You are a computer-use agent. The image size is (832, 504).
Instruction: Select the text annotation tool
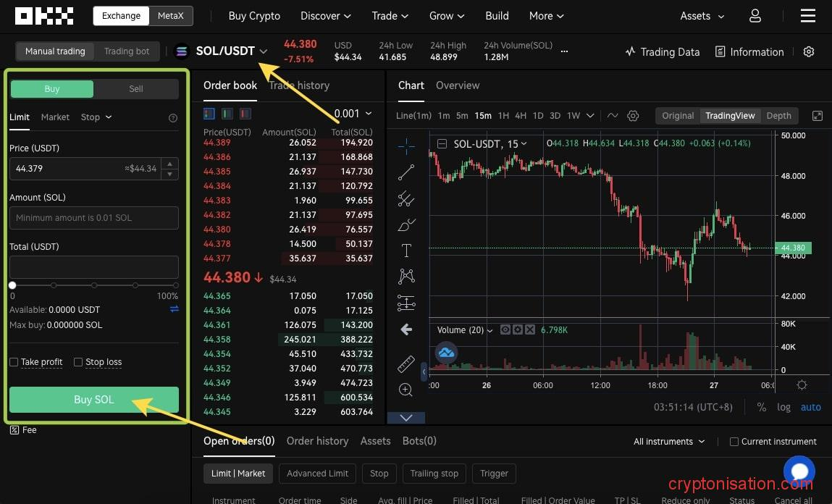(406, 251)
